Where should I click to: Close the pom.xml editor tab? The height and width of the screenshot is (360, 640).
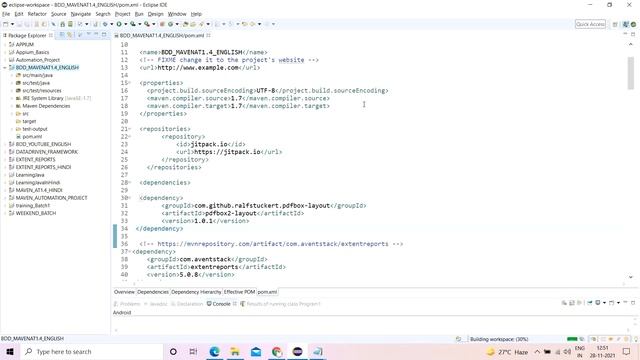[209, 36]
